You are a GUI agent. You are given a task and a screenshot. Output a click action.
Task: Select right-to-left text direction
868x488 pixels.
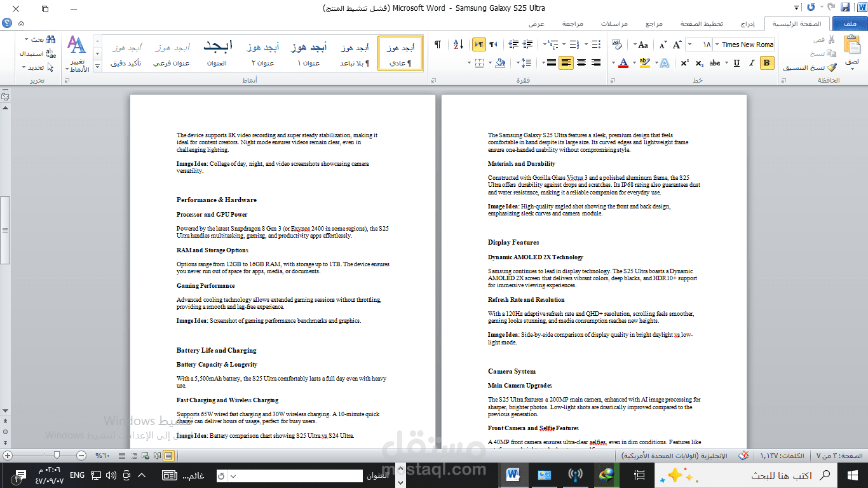coord(493,44)
